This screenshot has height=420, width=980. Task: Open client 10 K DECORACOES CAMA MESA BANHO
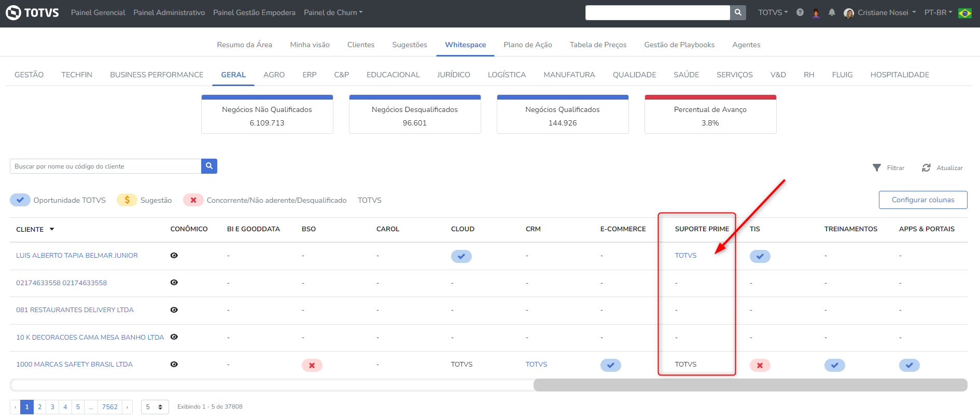pyautogui.click(x=90, y=338)
